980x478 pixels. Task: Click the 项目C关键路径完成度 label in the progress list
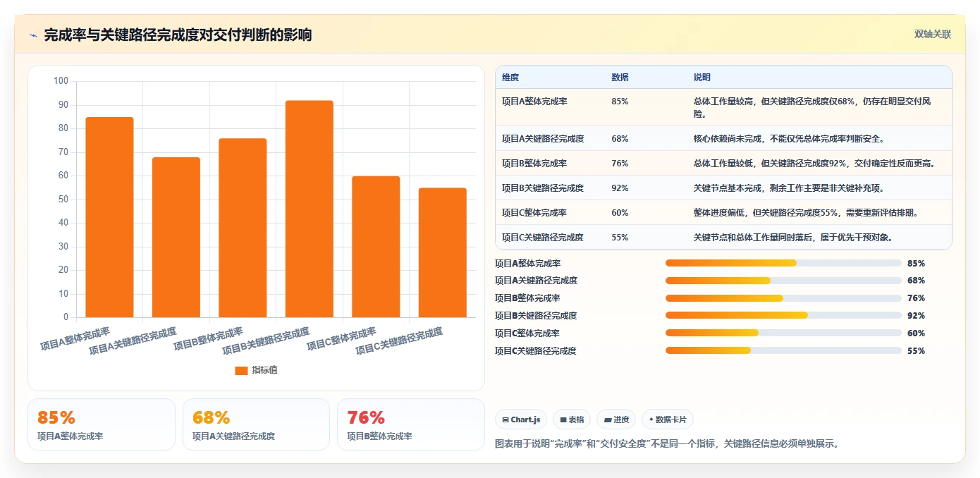[x=536, y=351]
